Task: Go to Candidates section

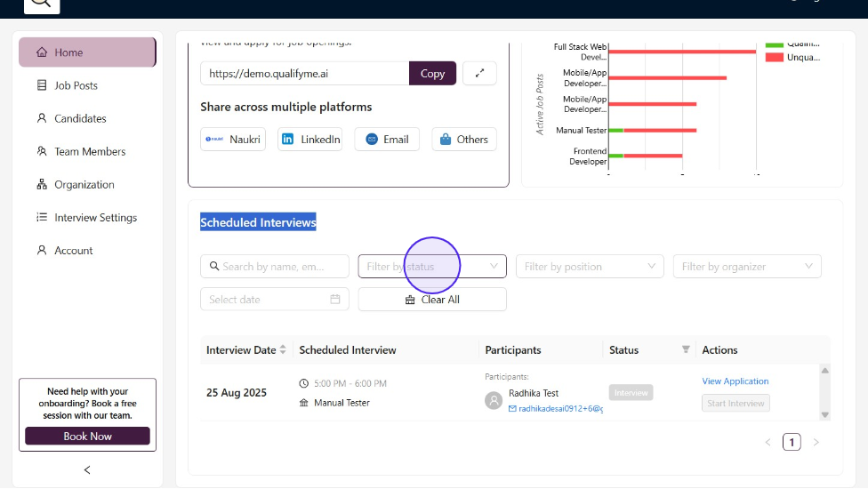Action: point(80,118)
